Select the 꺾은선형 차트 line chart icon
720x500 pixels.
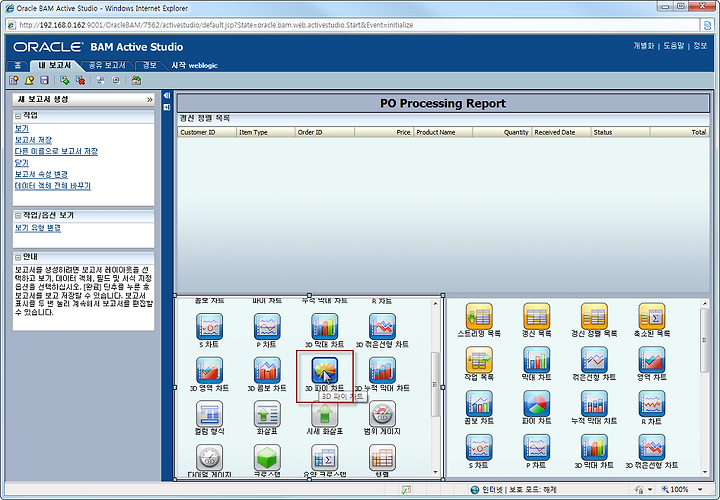coord(594,360)
